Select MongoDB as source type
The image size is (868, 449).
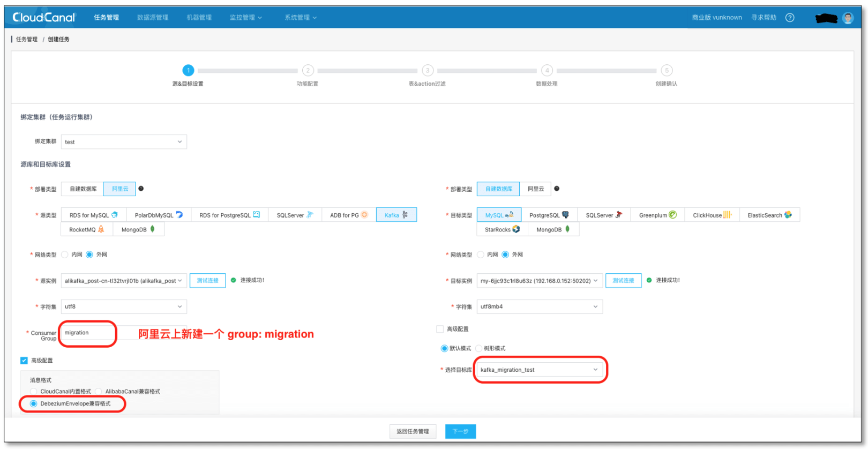click(138, 229)
